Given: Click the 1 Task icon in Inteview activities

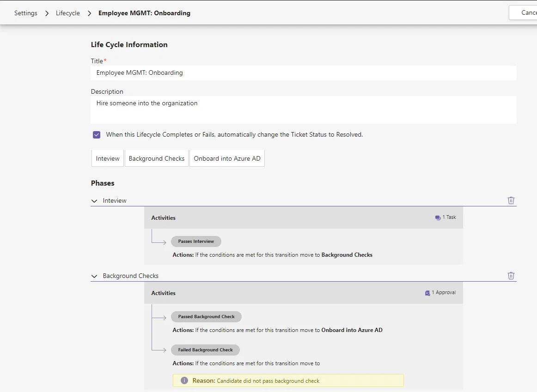Looking at the screenshot, I should click(x=438, y=217).
